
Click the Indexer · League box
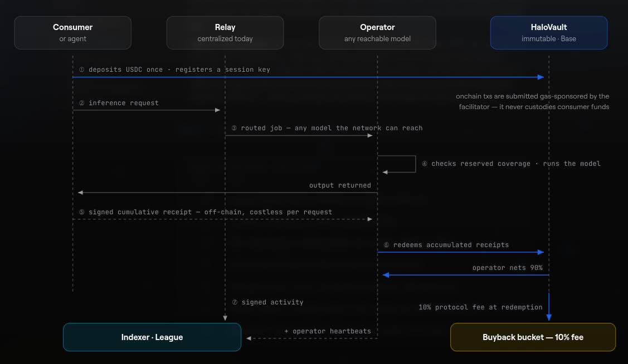152,337
